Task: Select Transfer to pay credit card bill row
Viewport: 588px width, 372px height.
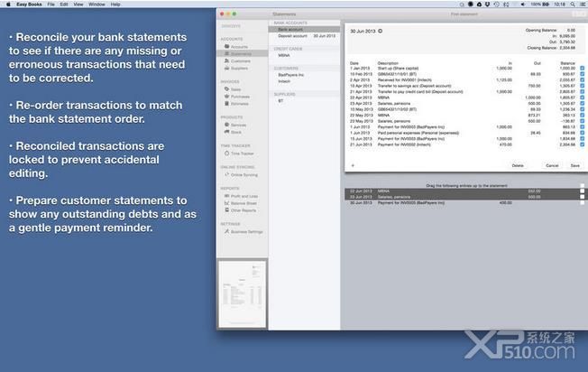Action: tap(464, 91)
